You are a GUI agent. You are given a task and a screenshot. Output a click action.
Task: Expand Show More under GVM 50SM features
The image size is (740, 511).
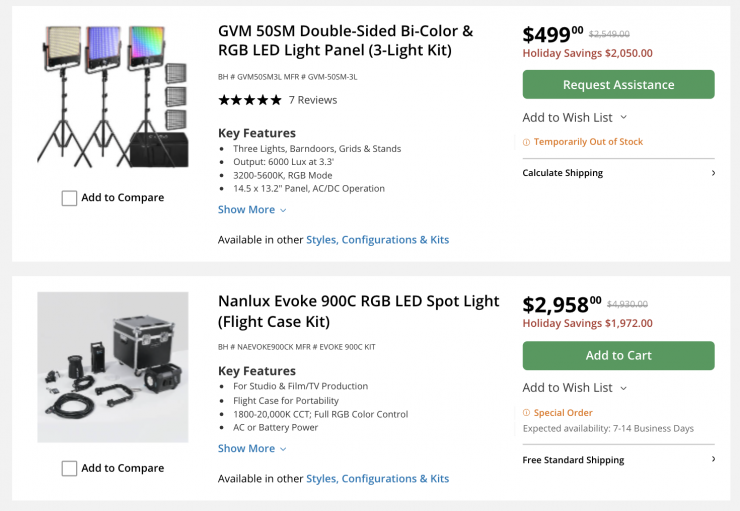pyautogui.click(x=252, y=210)
